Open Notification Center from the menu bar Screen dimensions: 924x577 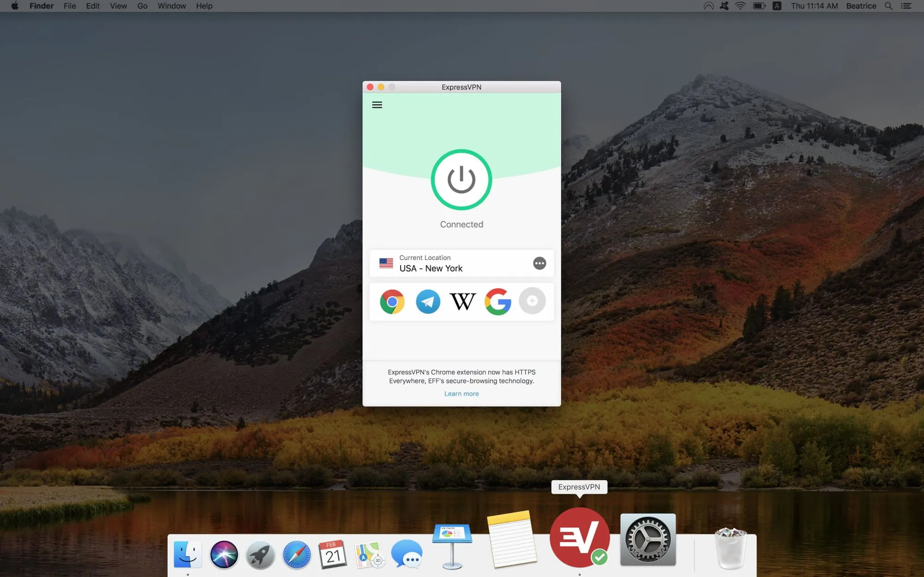(x=906, y=6)
